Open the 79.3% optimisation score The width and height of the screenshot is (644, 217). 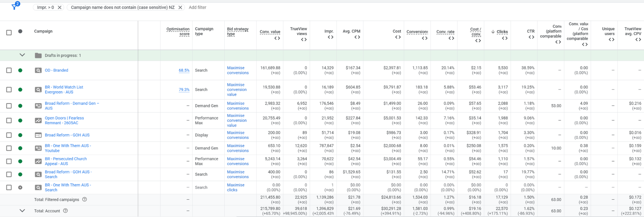pyautogui.click(x=184, y=90)
